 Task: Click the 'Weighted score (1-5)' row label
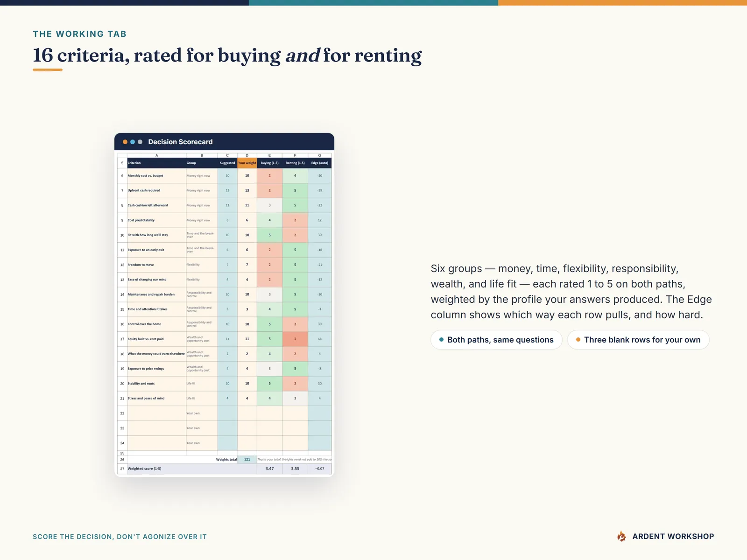145,469
